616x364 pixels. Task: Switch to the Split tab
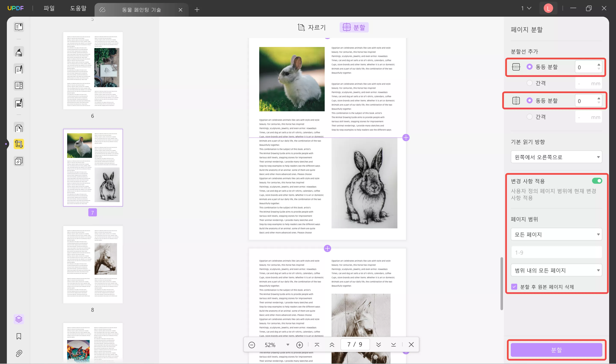354,27
